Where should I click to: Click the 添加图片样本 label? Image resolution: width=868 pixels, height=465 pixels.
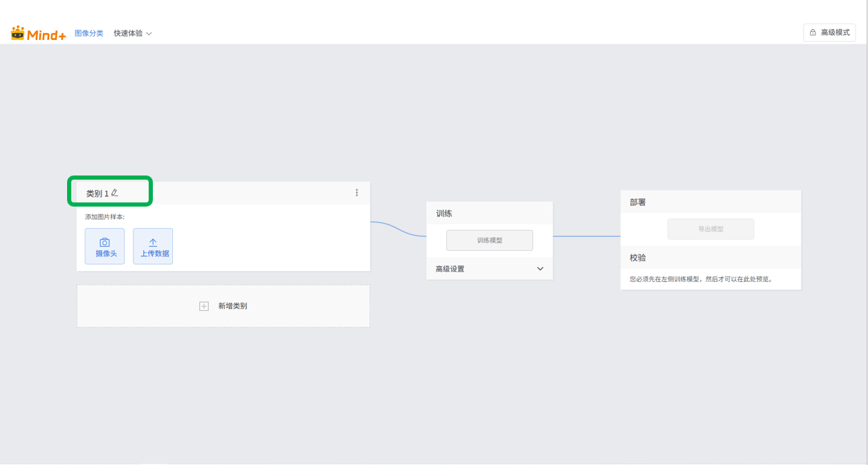[104, 217]
